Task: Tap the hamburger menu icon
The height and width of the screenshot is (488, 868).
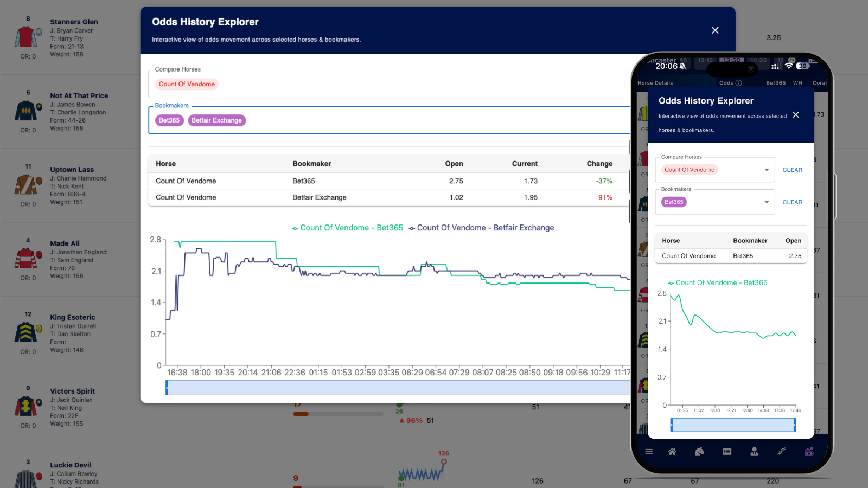Action: [649, 451]
